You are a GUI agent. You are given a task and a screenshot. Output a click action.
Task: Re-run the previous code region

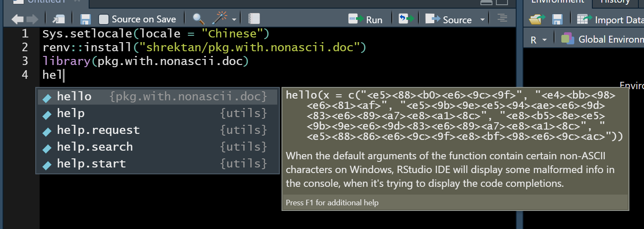(406, 19)
